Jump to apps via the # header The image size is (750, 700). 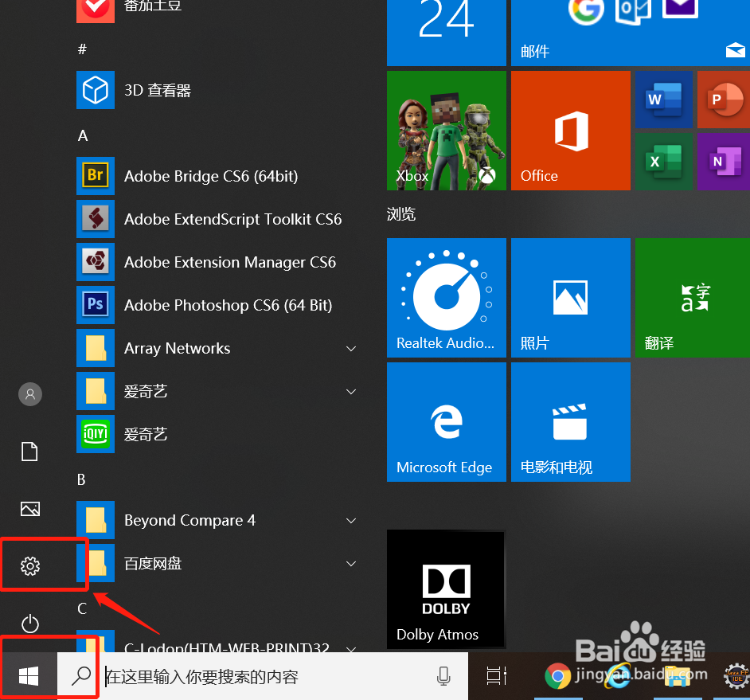[82, 49]
